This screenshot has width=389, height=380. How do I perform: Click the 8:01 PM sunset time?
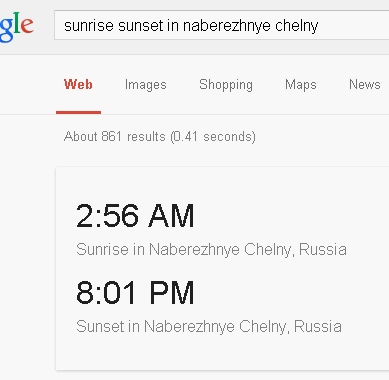click(135, 293)
